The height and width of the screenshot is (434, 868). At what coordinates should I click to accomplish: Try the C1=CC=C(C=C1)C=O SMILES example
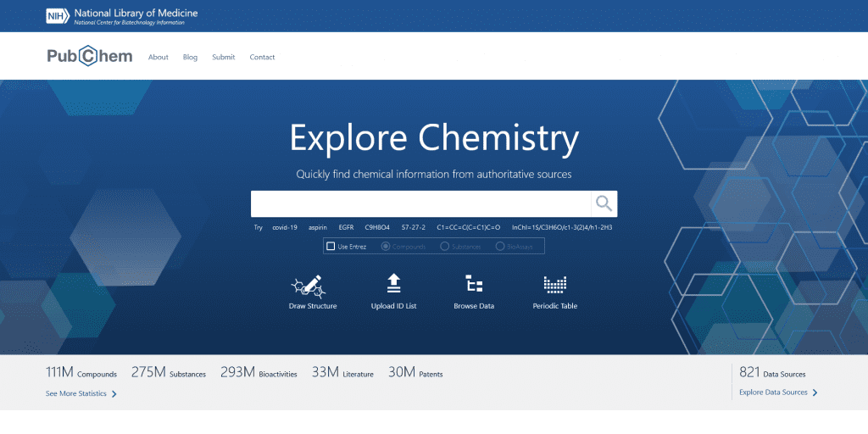point(468,227)
